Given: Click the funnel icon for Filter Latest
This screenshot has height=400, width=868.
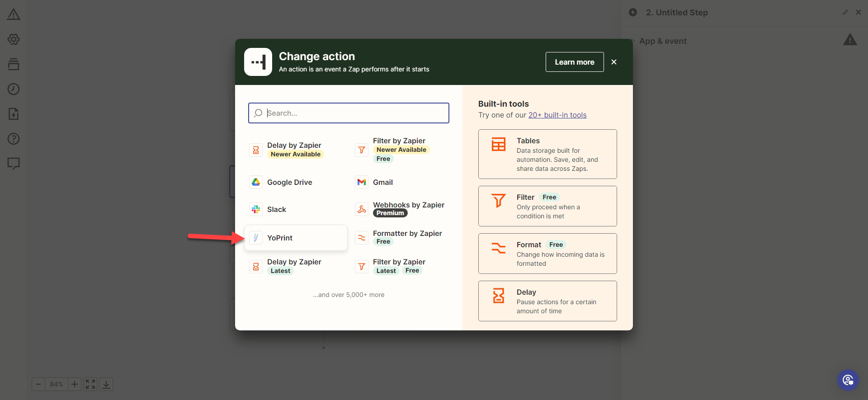Looking at the screenshot, I should [x=362, y=267].
